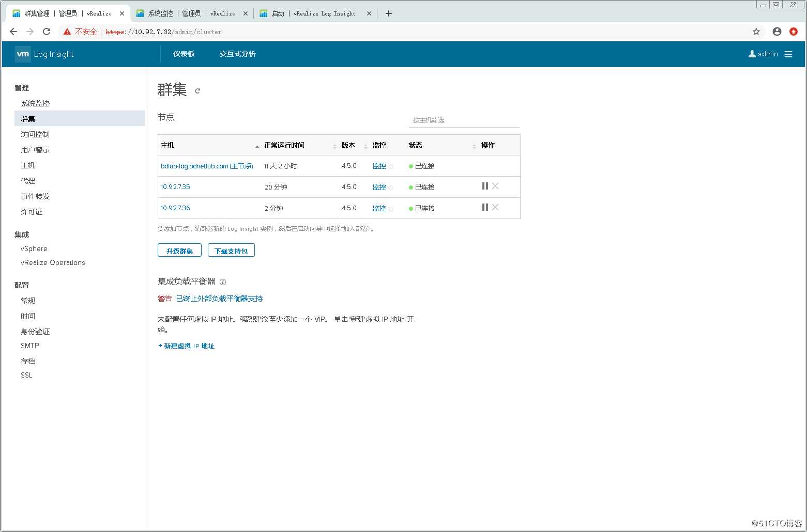Select 群集 in the sidebar

80,119
